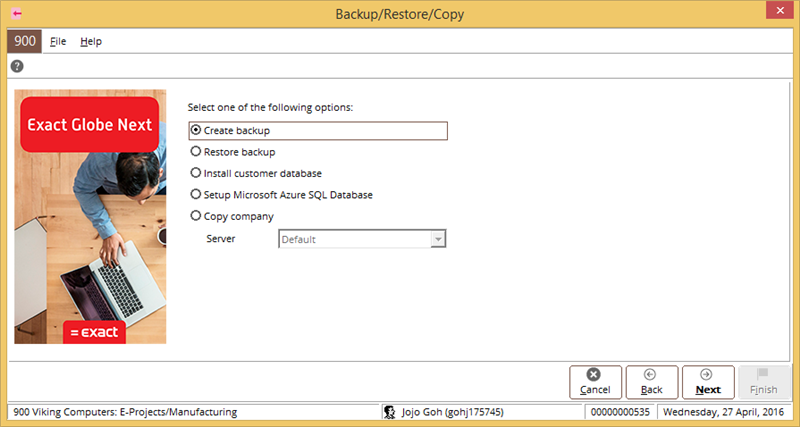Click the Back button
Image resolution: width=800 pixels, height=427 pixels.
click(x=652, y=382)
